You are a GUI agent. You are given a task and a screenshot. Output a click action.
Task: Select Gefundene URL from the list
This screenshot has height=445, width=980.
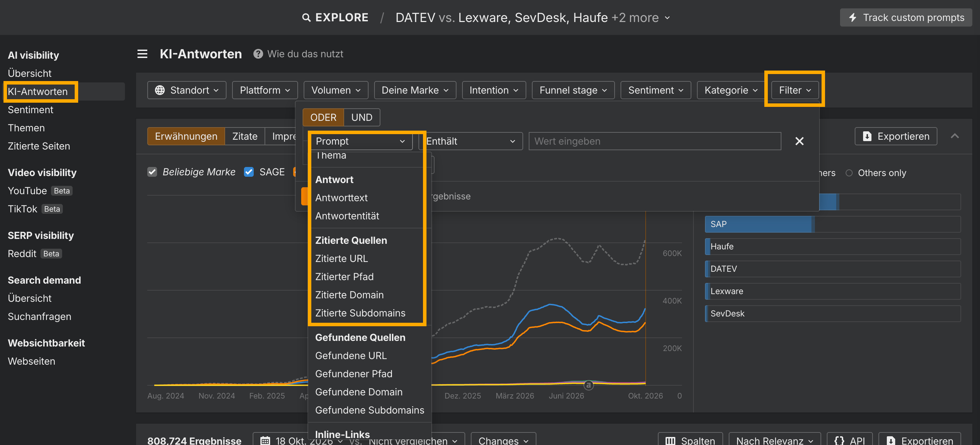click(351, 356)
